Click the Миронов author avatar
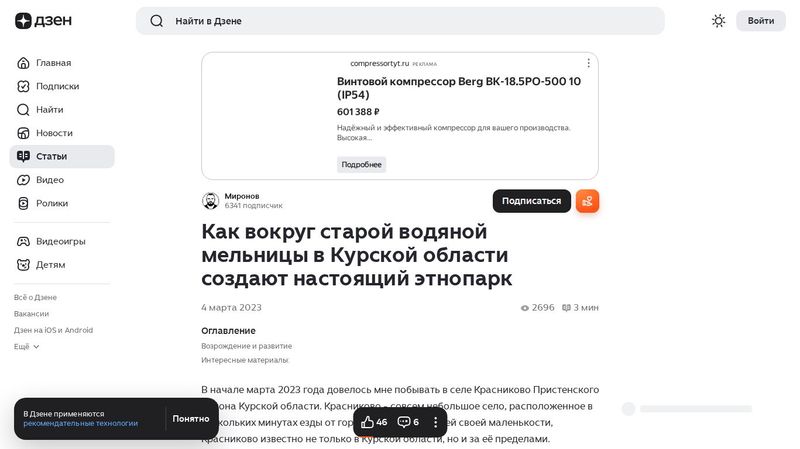The height and width of the screenshot is (449, 800). click(x=211, y=201)
